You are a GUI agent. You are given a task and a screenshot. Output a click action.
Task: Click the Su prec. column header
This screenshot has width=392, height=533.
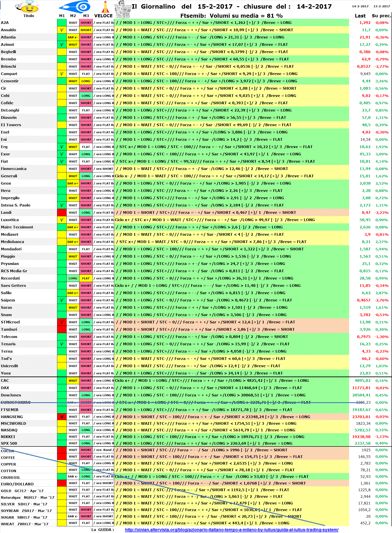coord(381,16)
